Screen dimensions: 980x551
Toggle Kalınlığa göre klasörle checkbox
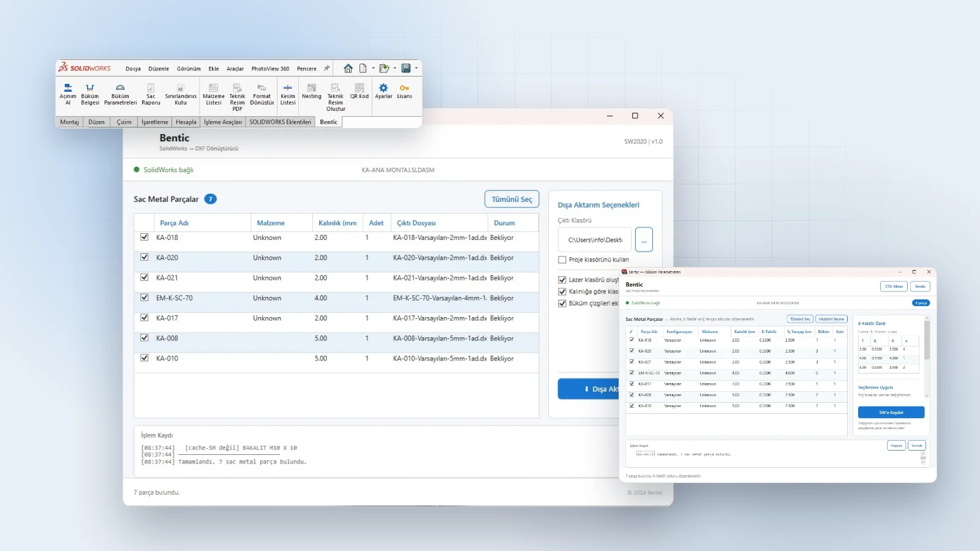tap(562, 291)
